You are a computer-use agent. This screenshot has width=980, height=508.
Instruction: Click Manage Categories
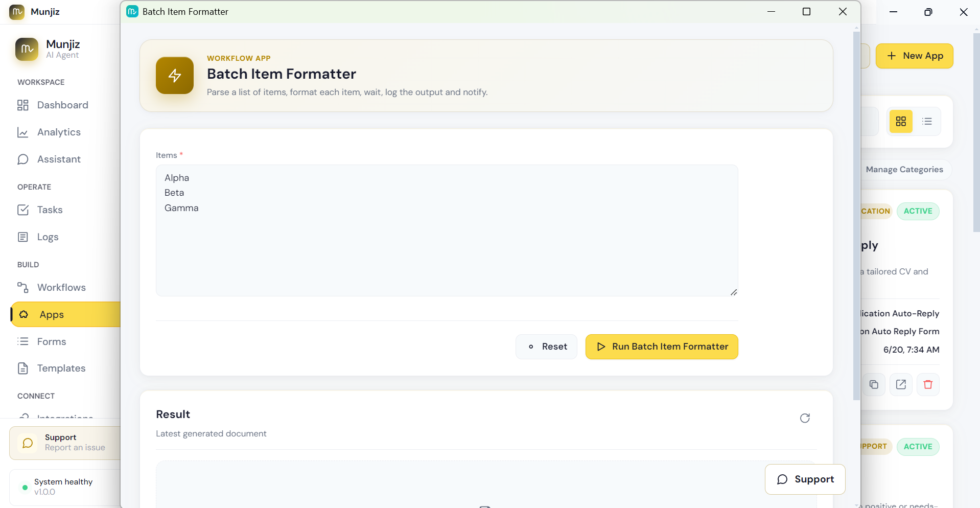pyautogui.click(x=904, y=169)
